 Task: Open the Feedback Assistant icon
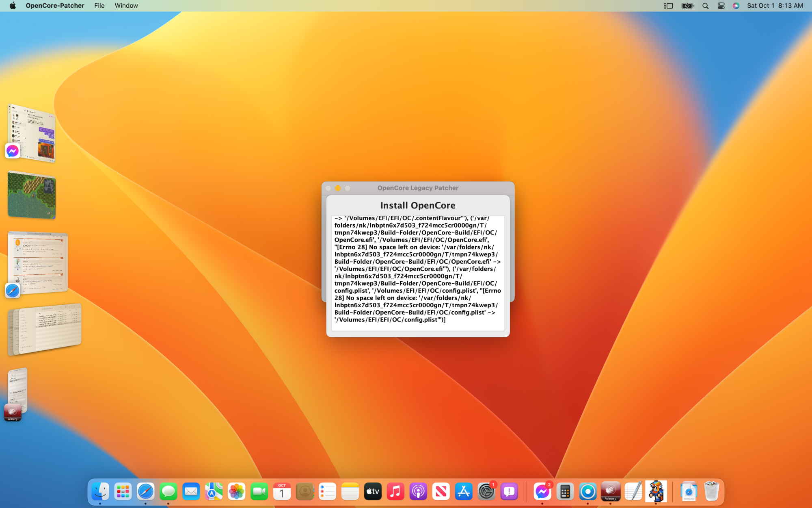[509, 492]
